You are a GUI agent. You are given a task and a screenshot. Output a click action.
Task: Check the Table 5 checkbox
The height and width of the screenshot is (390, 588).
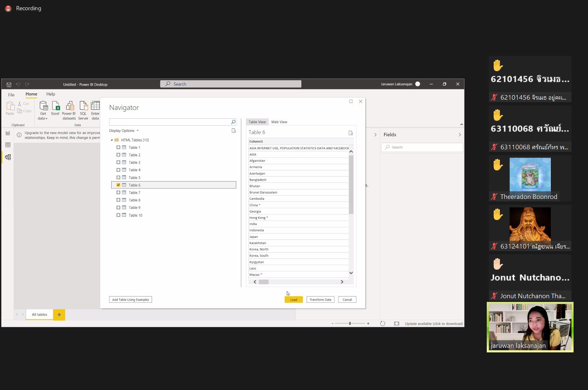[x=118, y=177]
